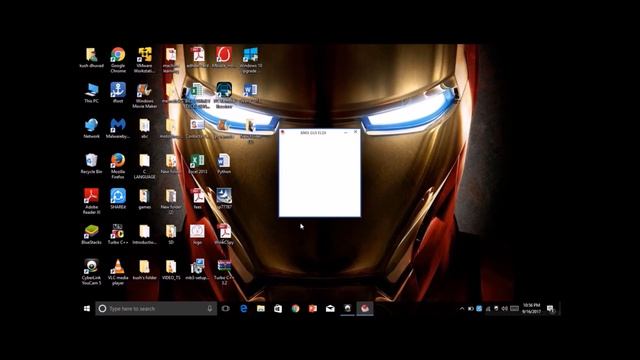Open C LANGUAGE folder on desktop

144,166
